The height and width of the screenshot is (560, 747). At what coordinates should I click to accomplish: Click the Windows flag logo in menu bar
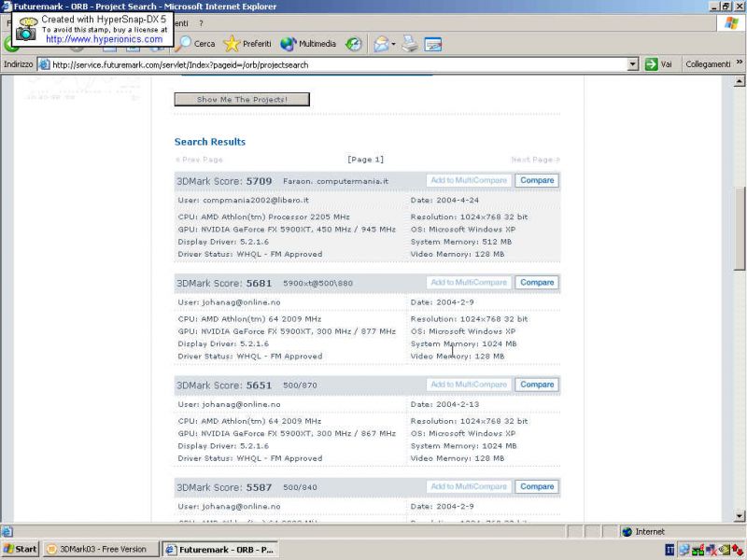[731, 23]
